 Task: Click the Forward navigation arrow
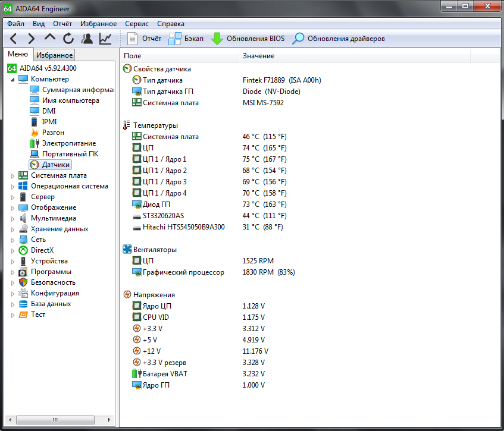pyautogui.click(x=31, y=39)
